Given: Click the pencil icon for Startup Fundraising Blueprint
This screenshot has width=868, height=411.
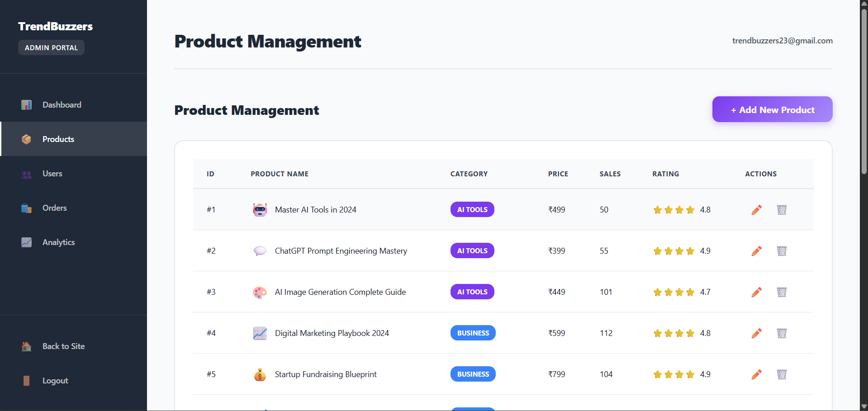Looking at the screenshot, I should tap(756, 374).
